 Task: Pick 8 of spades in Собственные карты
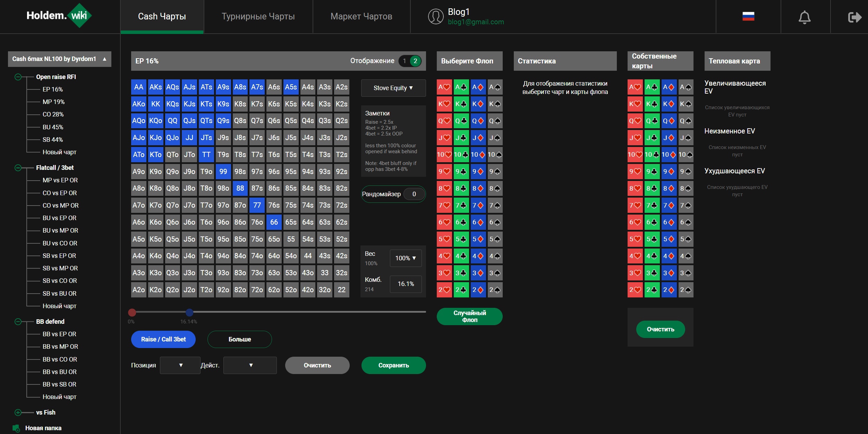[686, 188]
